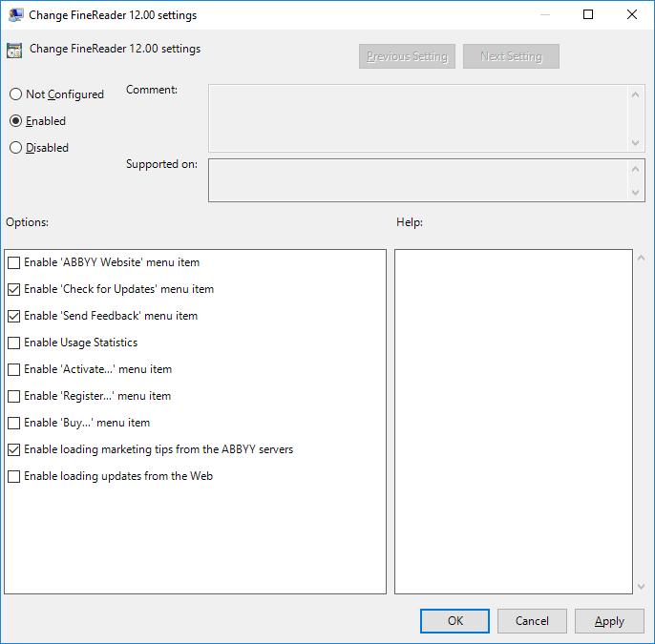Click the policy setting icon beside heading
The height and width of the screenshot is (644, 655).
tap(14, 51)
